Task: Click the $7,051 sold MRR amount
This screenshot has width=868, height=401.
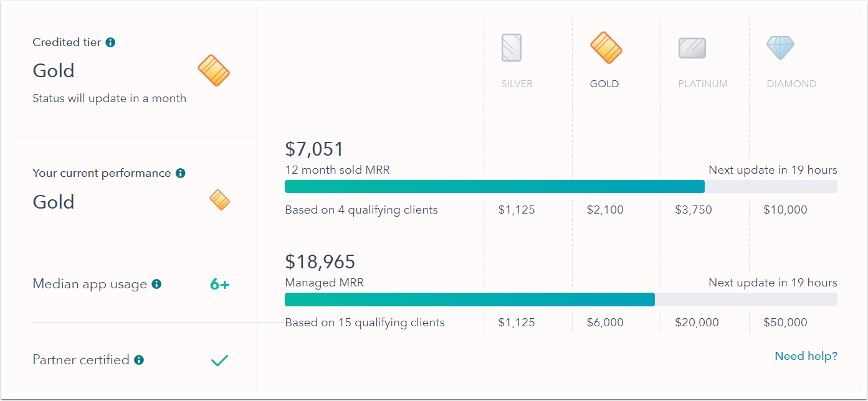Action: (x=314, y=149)
